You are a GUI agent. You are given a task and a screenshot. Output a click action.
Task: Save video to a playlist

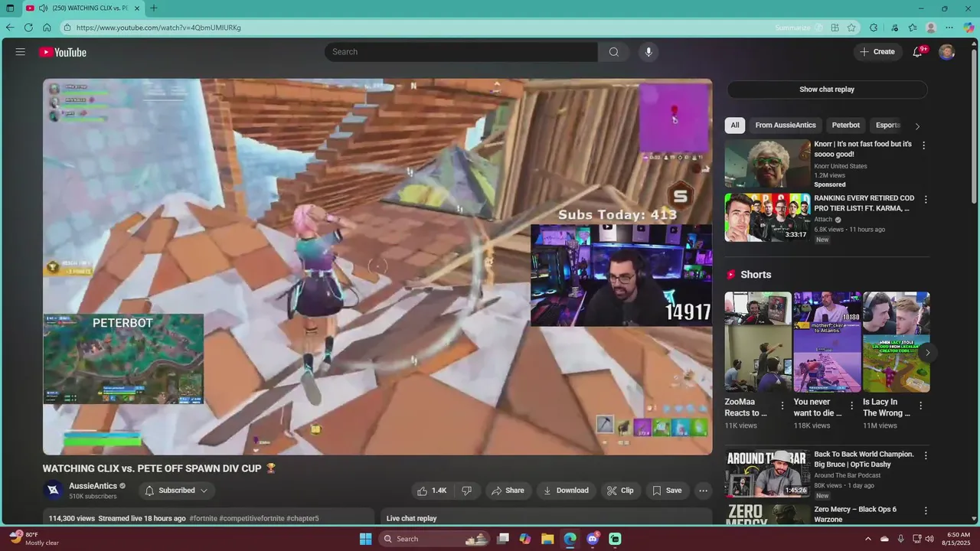[666, 491]
